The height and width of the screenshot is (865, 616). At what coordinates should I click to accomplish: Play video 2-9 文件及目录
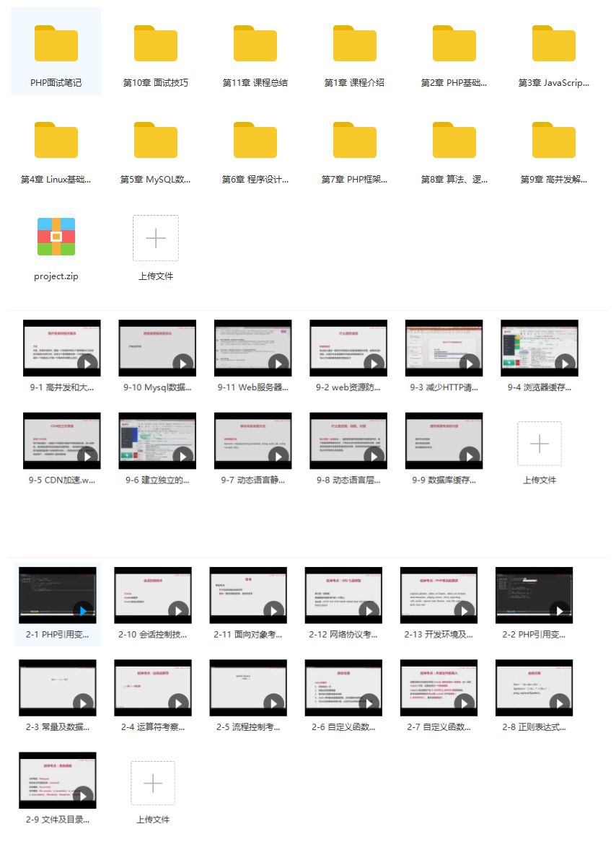[x=58, y=781]
